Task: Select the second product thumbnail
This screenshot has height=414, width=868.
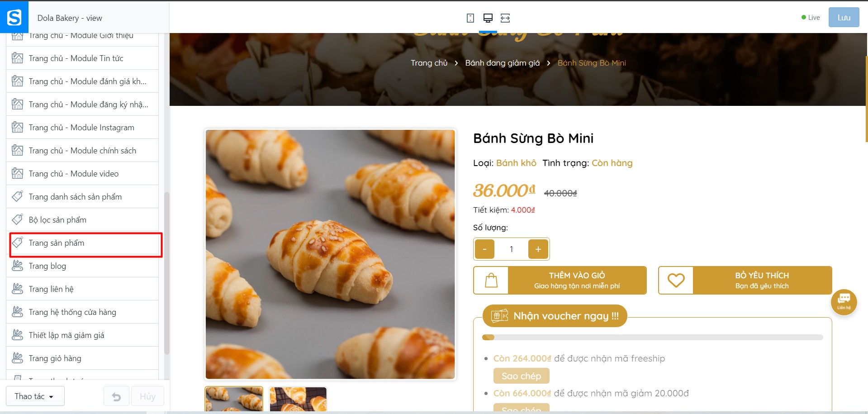Action: (298, 399)
